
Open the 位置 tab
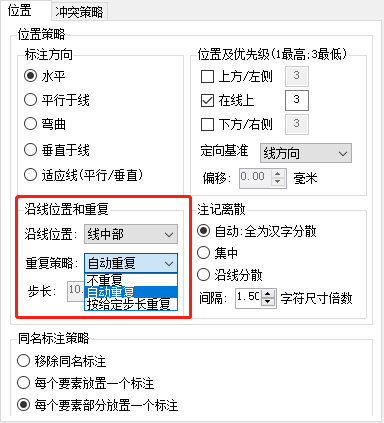[20, 11]
